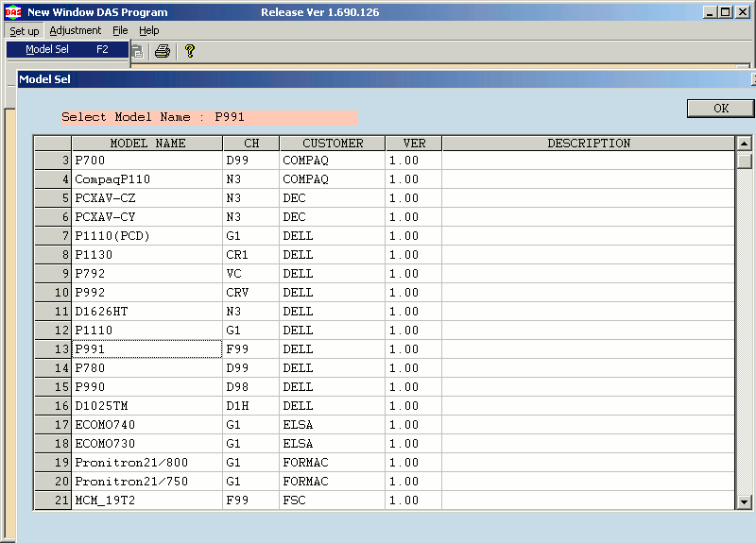Click row header number 21

(53, 501)
